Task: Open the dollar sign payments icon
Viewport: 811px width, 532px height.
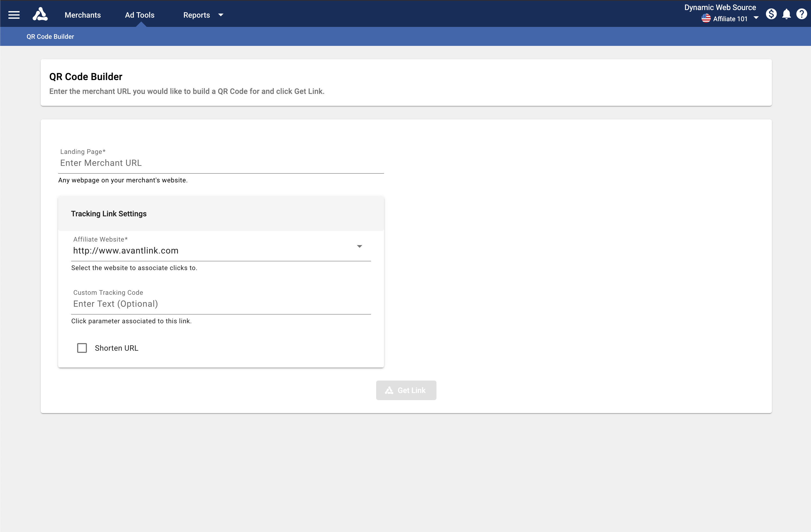Action: click(771, 14)
